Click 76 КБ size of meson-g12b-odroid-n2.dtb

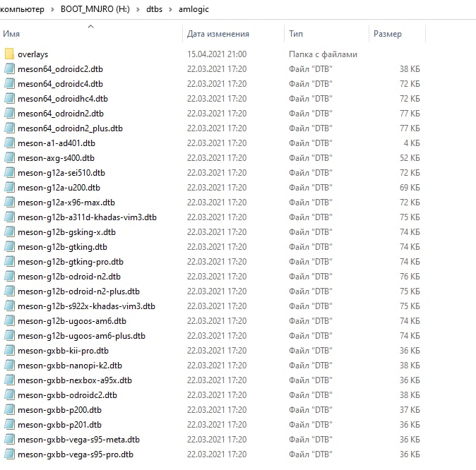(410, 277)
